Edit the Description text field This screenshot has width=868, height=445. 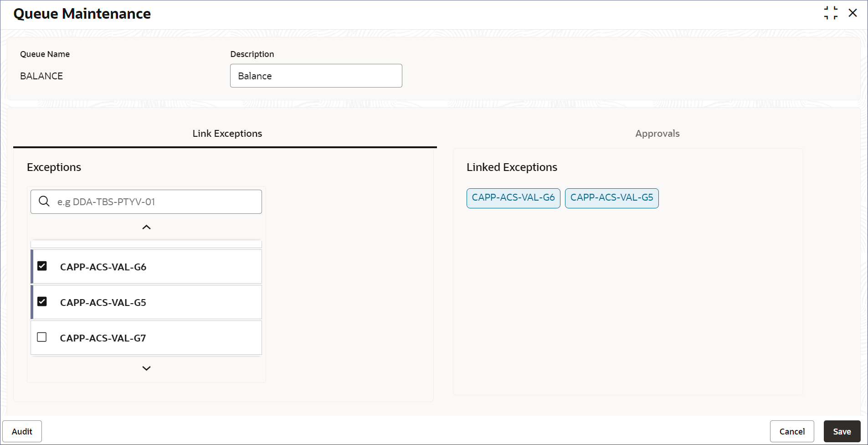click(316, 76)
